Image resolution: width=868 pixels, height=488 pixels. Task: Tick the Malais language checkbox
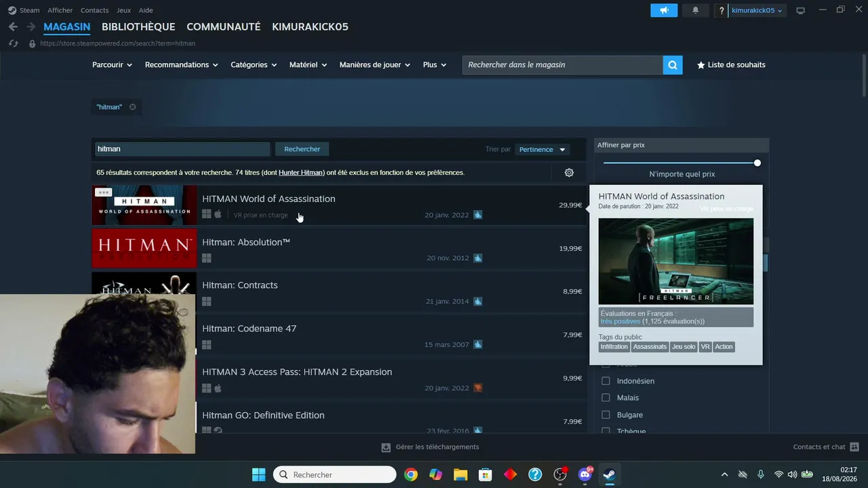(606, 398)
